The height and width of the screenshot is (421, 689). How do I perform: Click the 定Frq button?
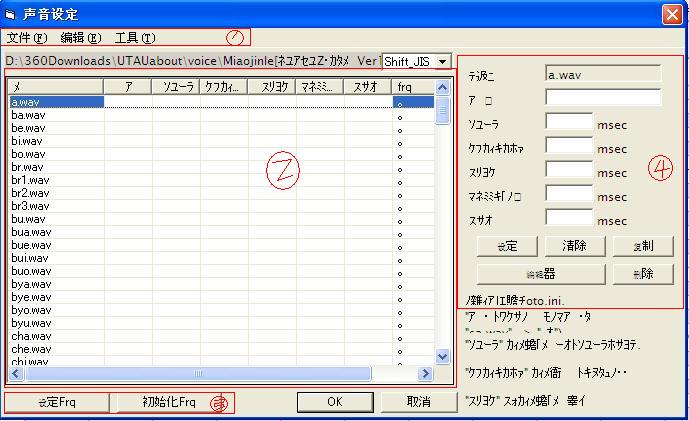57,402
